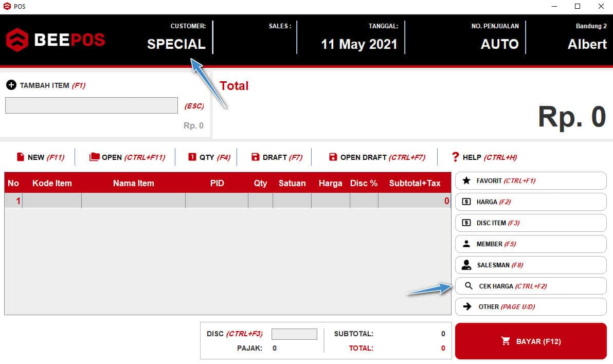Viewport: 613px width, 364px height.
Task: Click the SALES : header field
Action: click(x=280, y=26)
